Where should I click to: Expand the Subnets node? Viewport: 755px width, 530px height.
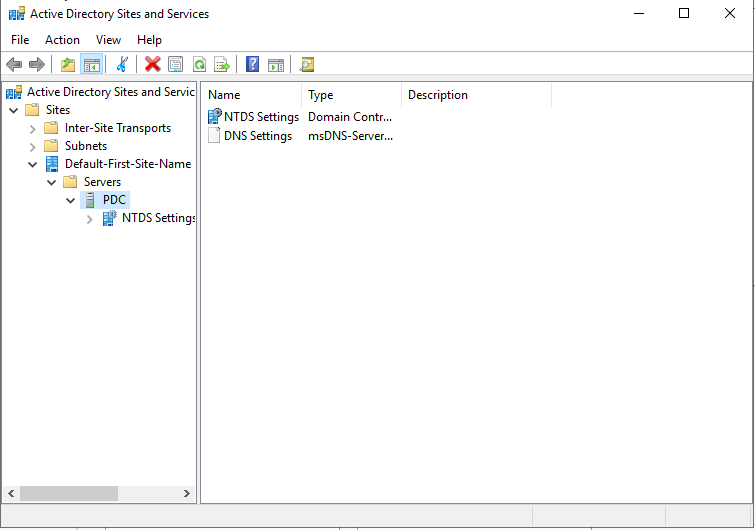32,146
